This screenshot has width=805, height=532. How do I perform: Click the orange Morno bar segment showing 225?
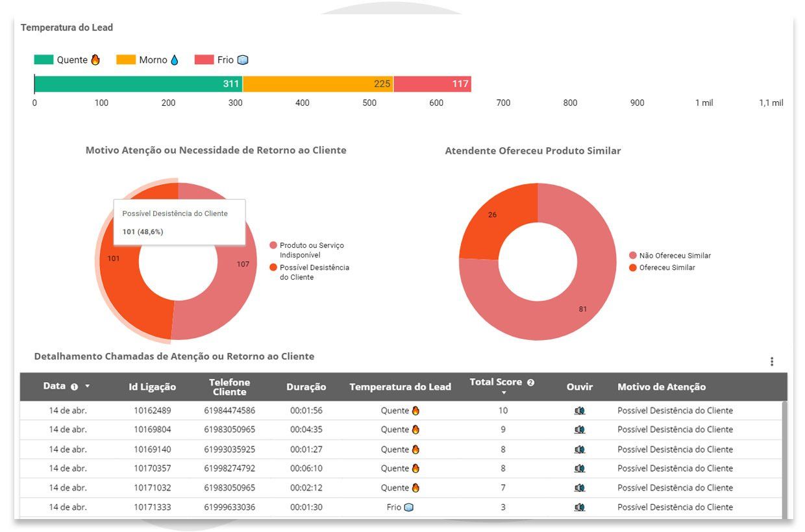click(x=318, y=84)
